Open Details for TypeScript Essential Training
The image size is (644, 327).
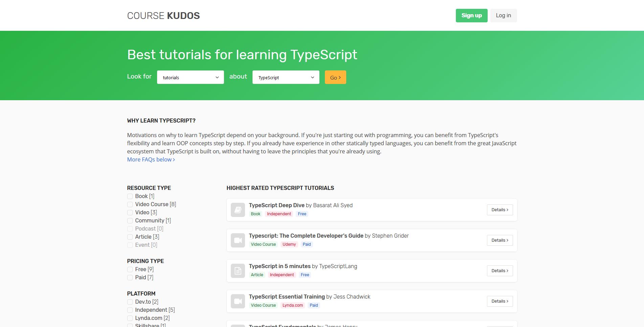500,301
